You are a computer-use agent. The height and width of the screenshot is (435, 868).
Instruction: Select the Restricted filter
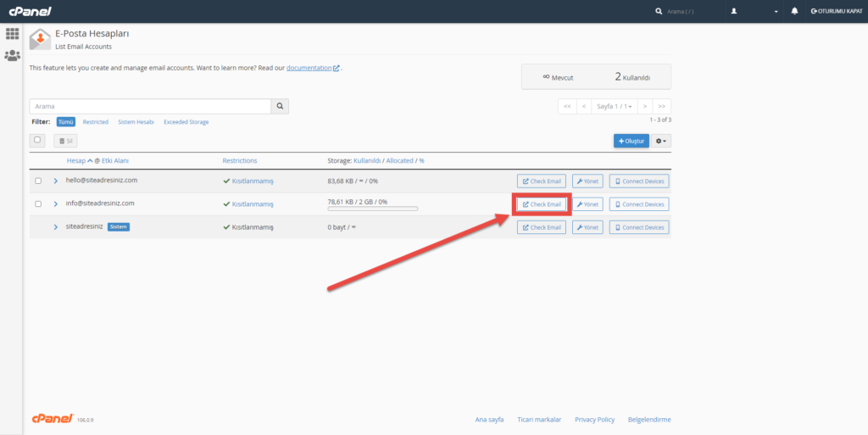click(95, 122)
